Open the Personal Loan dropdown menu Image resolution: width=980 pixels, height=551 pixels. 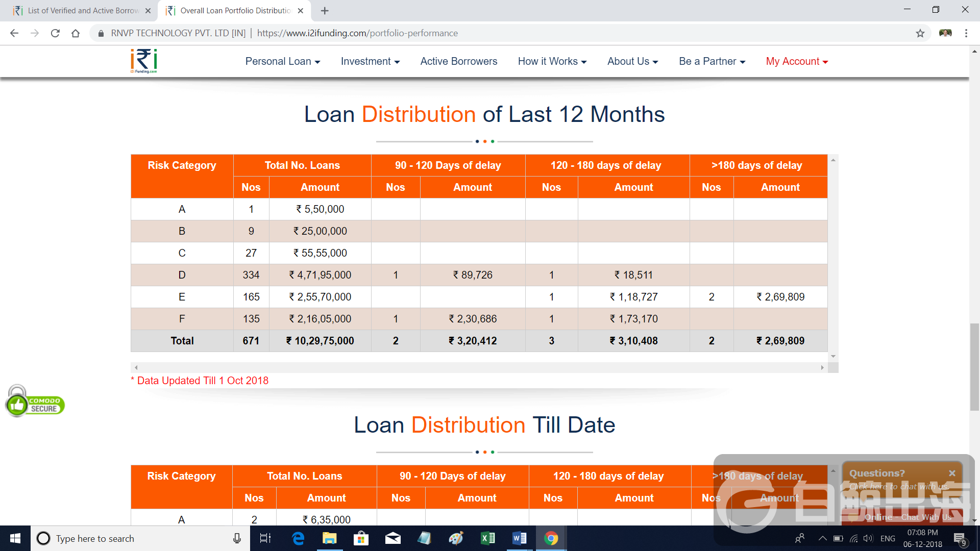(282, 61)
